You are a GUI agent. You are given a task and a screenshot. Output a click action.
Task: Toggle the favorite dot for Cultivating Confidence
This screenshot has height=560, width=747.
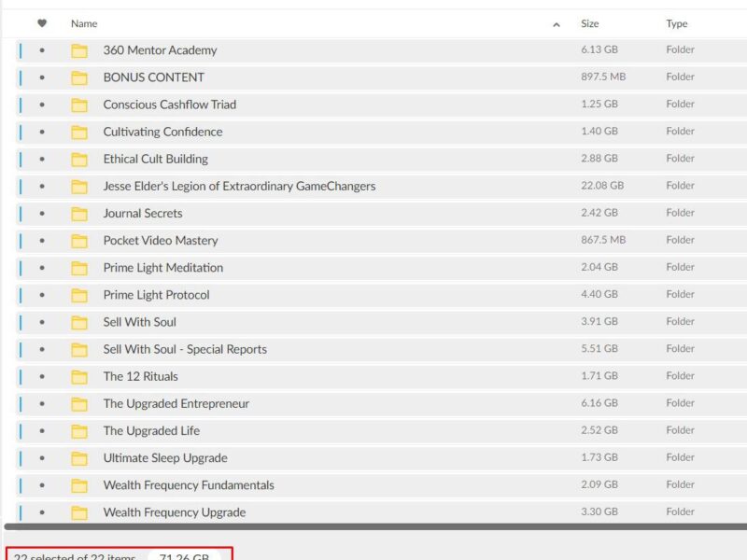(x=42, y=132)
